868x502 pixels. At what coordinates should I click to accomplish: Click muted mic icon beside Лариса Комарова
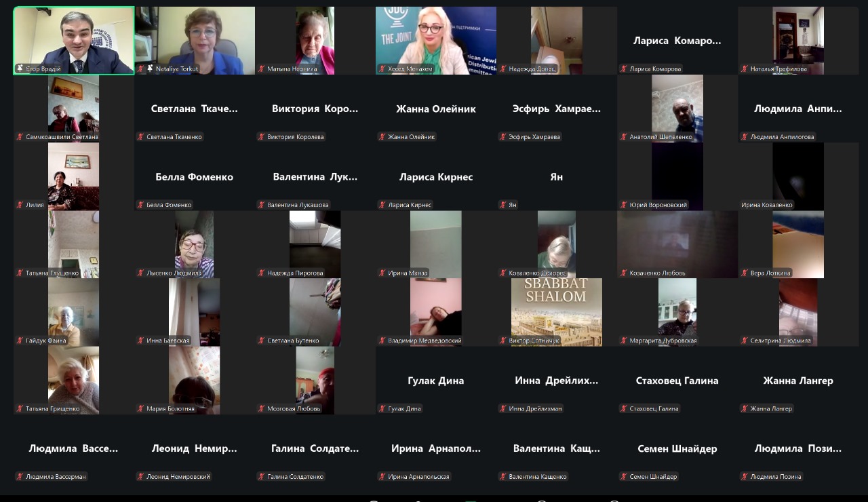624,69
